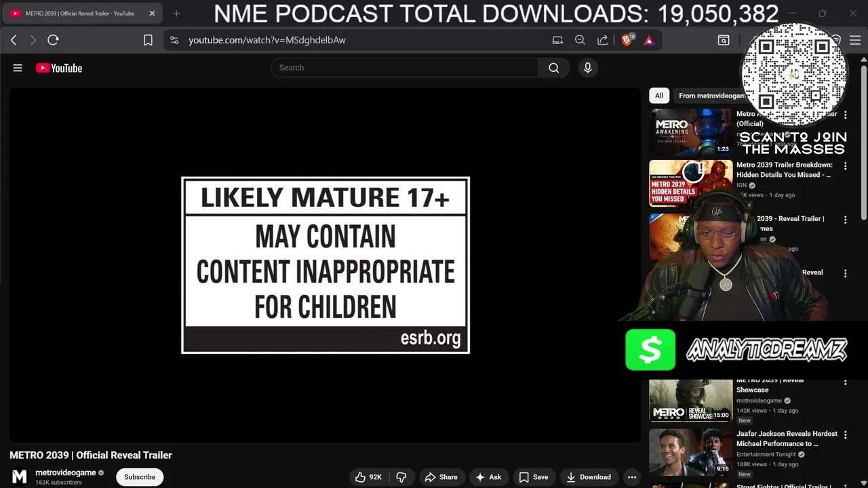868x488 pixels.
Task: Open the Hidden Details You Missed thumbnail
Action: 690,184
